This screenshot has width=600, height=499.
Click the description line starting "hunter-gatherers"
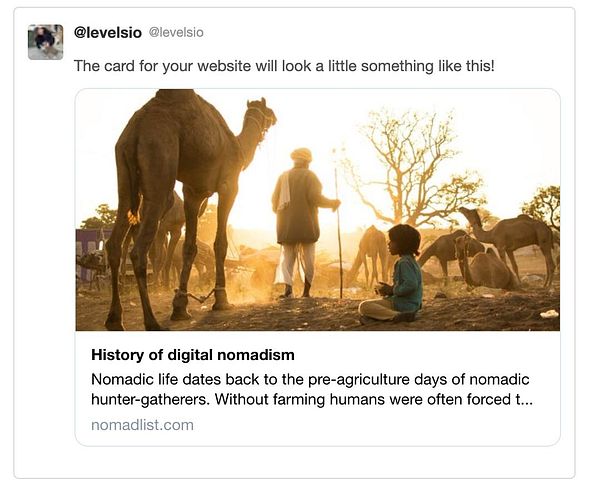(x=300, y=401)
